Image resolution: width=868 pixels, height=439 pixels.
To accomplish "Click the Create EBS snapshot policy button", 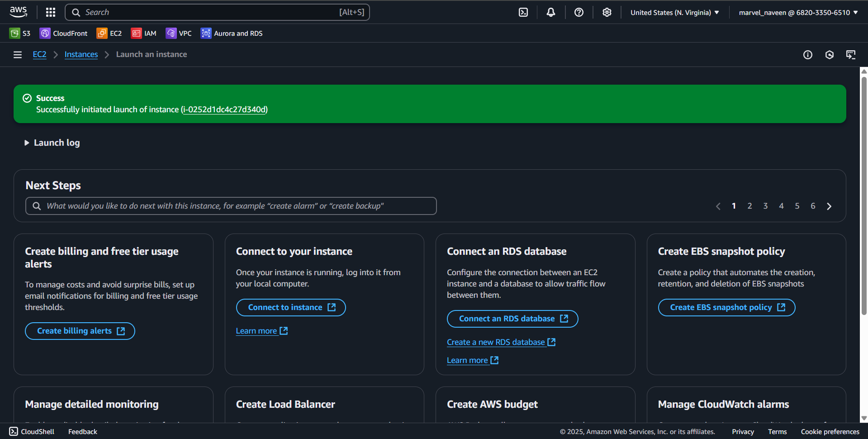I will tap(726, 307).
